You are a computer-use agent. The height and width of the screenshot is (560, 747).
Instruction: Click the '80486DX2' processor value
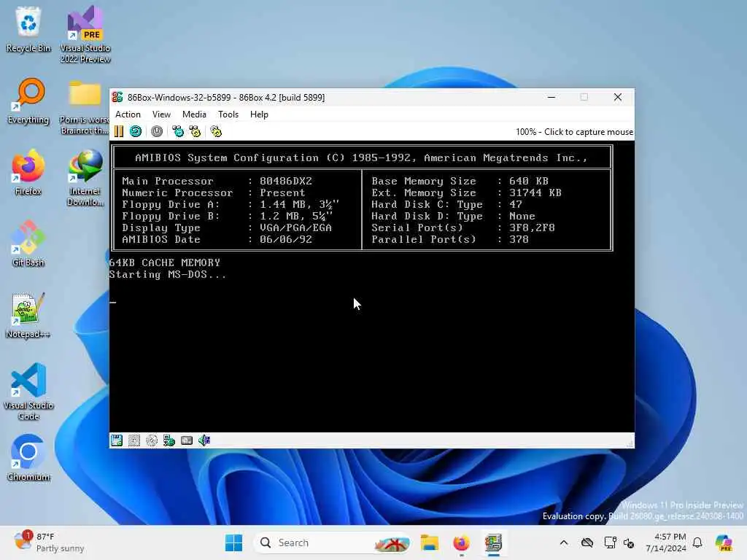pyautogui.click(x=286, y=181)
